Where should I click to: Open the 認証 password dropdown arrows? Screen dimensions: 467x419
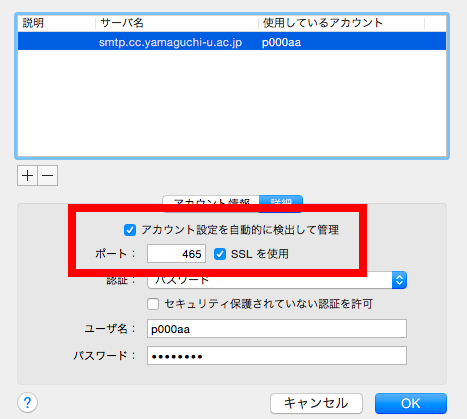[x=399, y=280]
